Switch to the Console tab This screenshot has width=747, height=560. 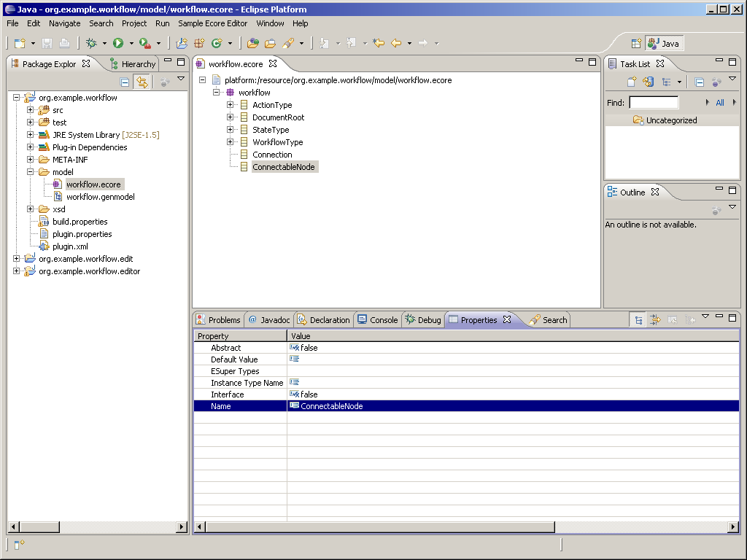(x=377, y=320)
